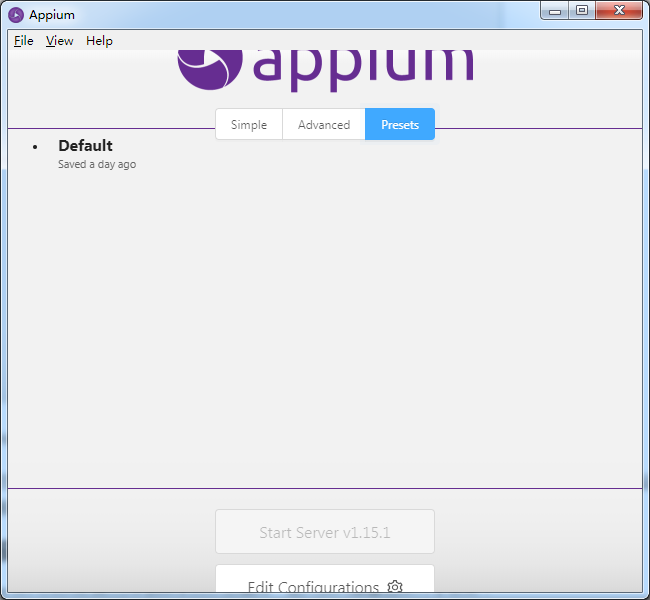Open Edit Configurations

(x=325, y=579)
